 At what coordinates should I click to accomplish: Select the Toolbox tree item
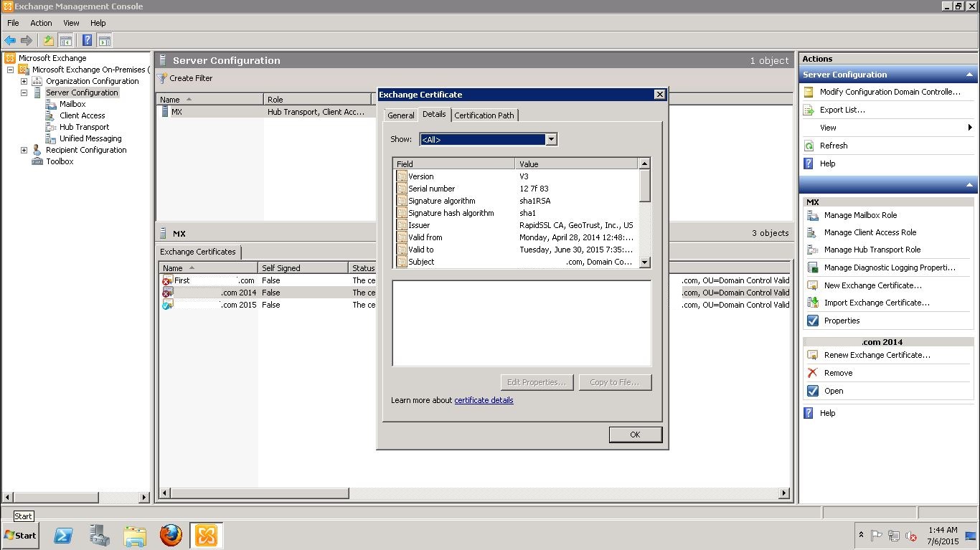tap(60, 161)
